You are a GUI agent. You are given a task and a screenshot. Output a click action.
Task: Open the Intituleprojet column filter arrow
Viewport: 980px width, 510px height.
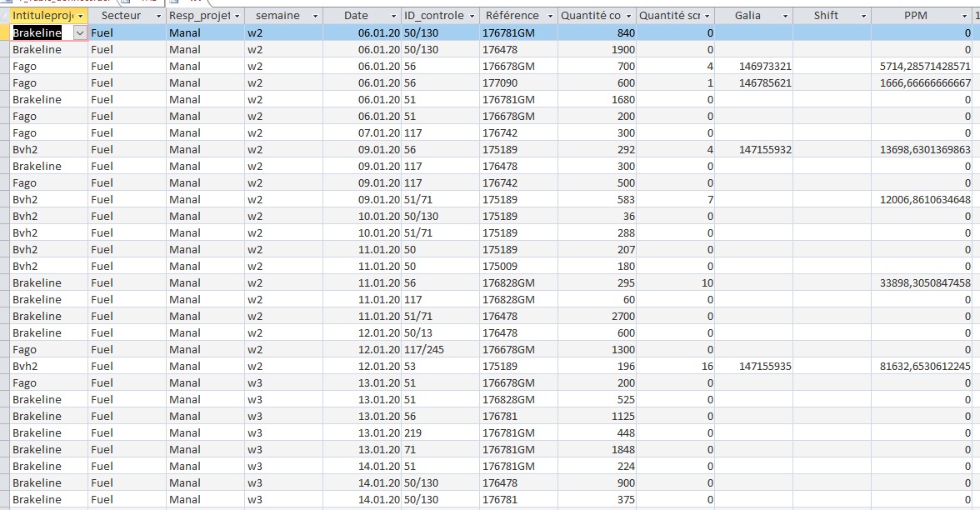[x=81, y=16]
